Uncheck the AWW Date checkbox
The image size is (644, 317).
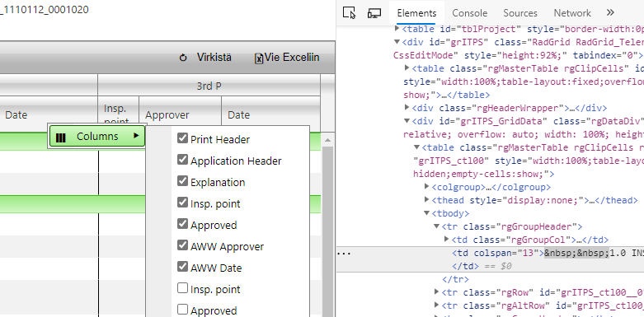point(182,267)
